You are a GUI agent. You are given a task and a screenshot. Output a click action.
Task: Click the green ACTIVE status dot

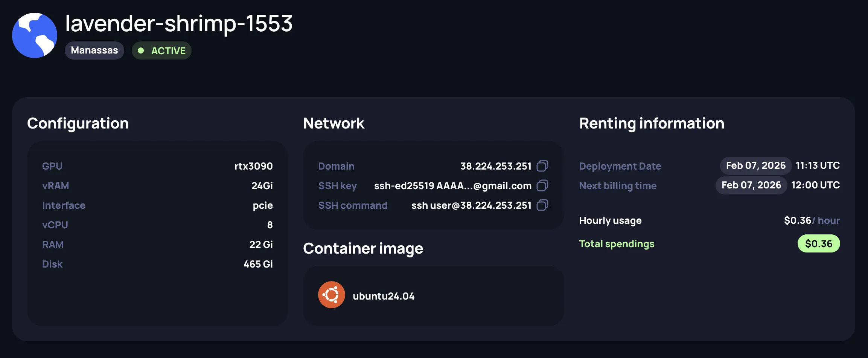141,50
